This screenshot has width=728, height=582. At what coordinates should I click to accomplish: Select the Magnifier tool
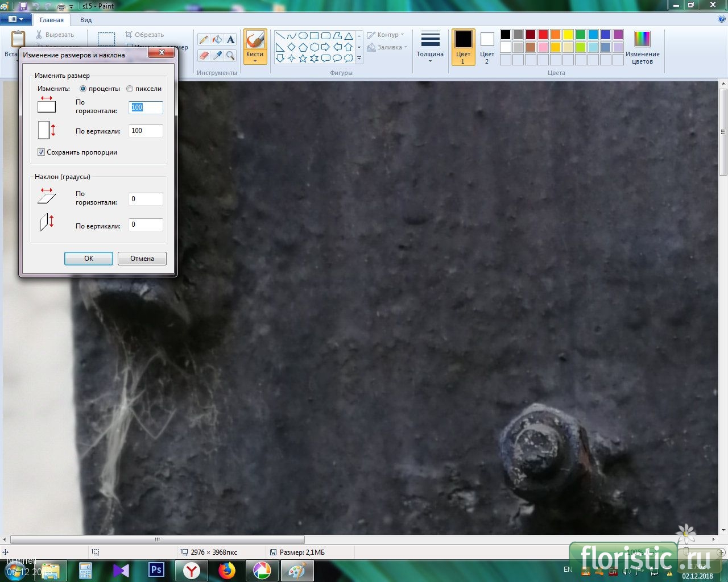tap(230, 55)
